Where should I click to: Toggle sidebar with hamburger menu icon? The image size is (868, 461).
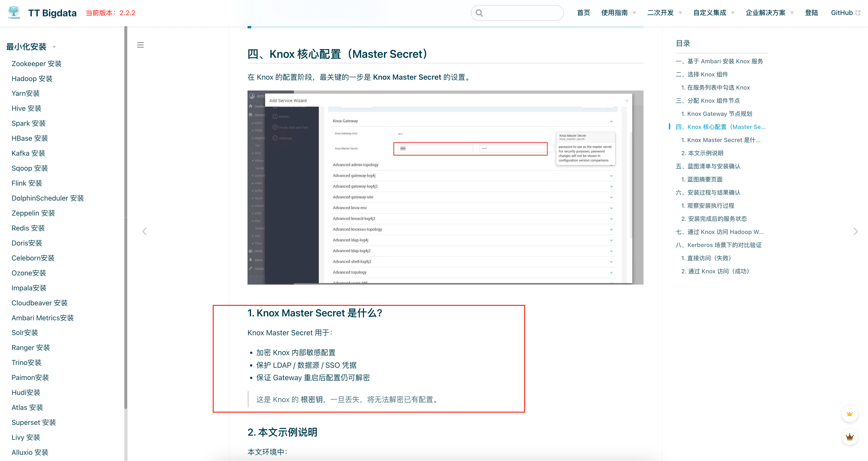click(x=140, y=45)
